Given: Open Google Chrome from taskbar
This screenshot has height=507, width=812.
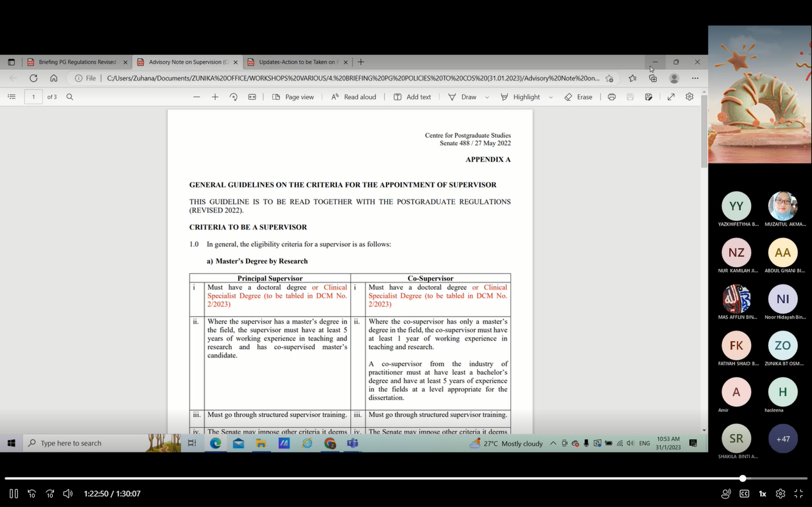Looking at the screenshot, I should 330,443.
